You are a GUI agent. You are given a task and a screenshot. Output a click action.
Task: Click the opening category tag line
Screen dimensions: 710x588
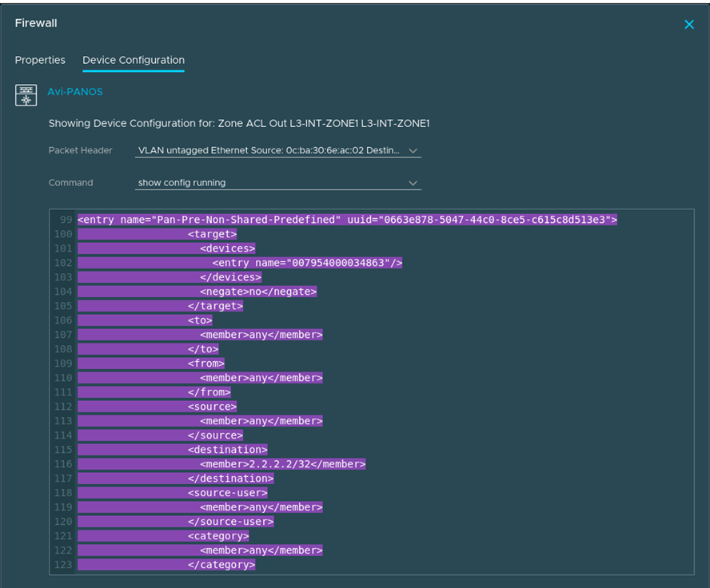[218, 536]
